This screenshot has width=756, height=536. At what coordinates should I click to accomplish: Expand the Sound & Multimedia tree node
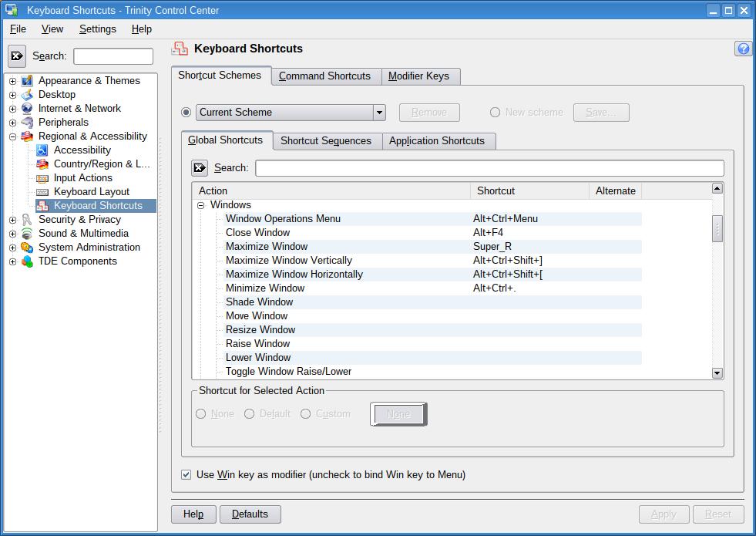(x=12, y=234)
